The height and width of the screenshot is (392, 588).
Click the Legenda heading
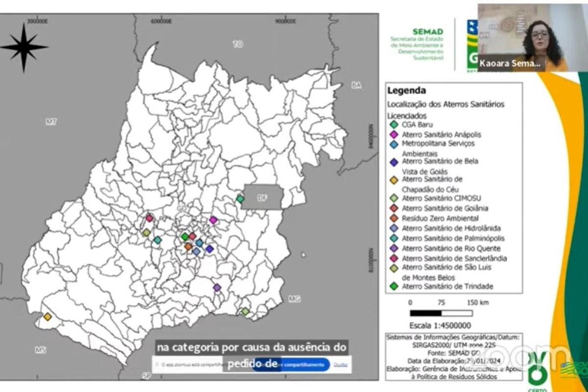[x=406, y=91]
